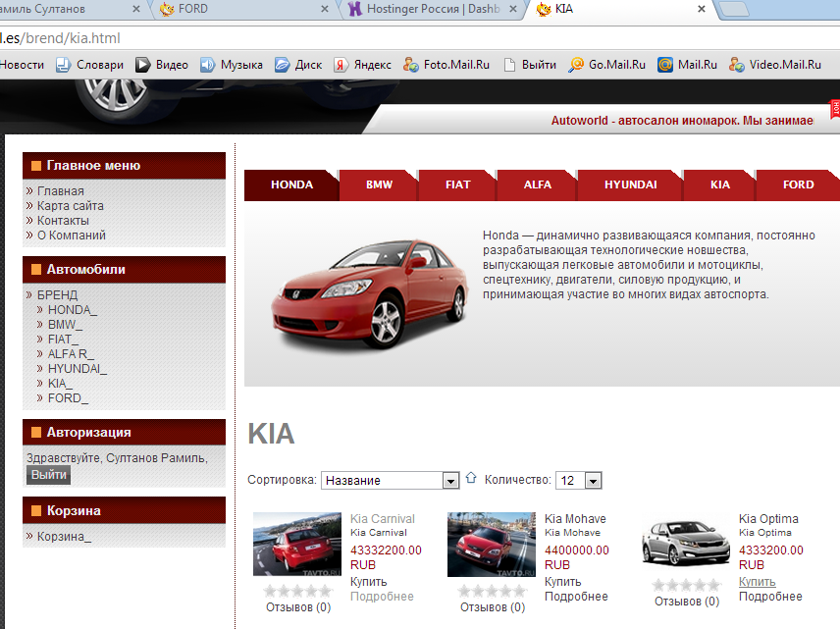
Task: Open the Диск bookmark icon
Action: pos(282,65)
